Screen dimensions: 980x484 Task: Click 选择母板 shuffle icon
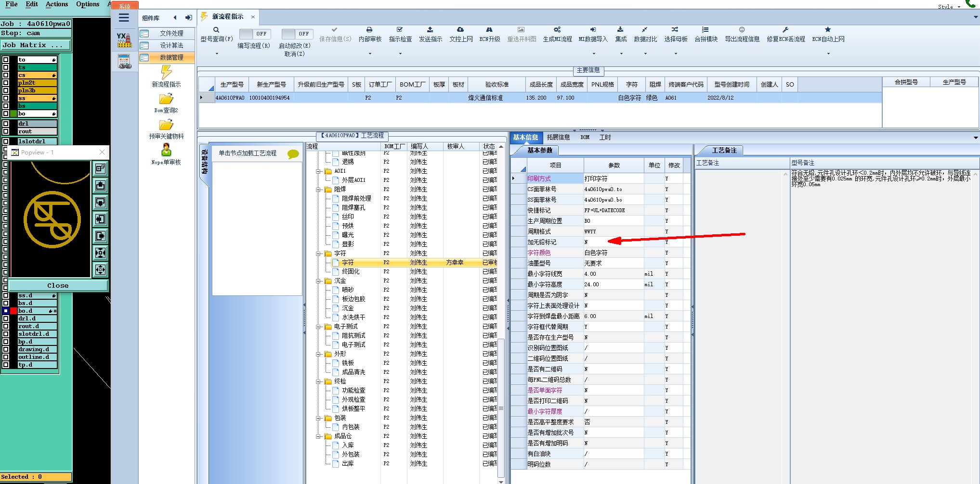coord(675,30)
